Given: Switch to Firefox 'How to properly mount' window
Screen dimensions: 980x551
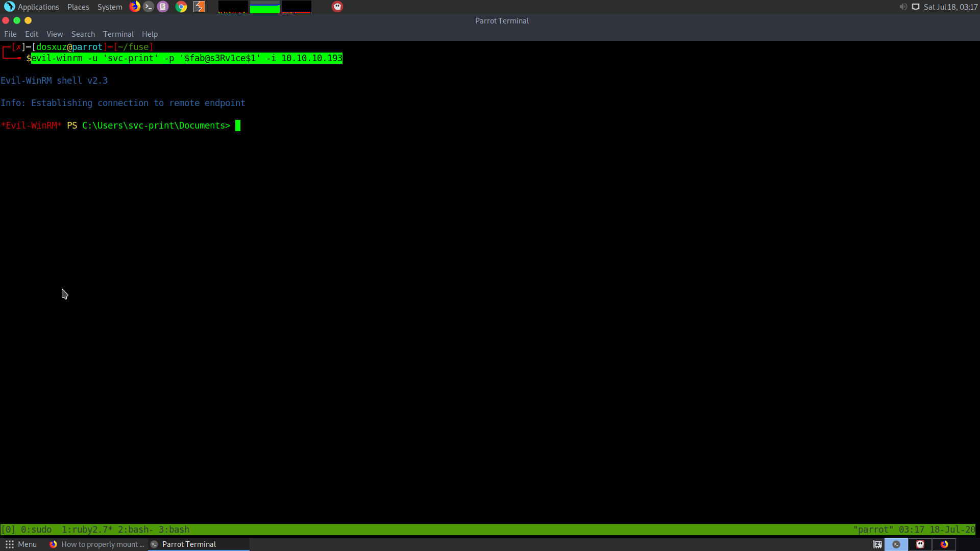Looking at the screenshot, I should point(97,544).
